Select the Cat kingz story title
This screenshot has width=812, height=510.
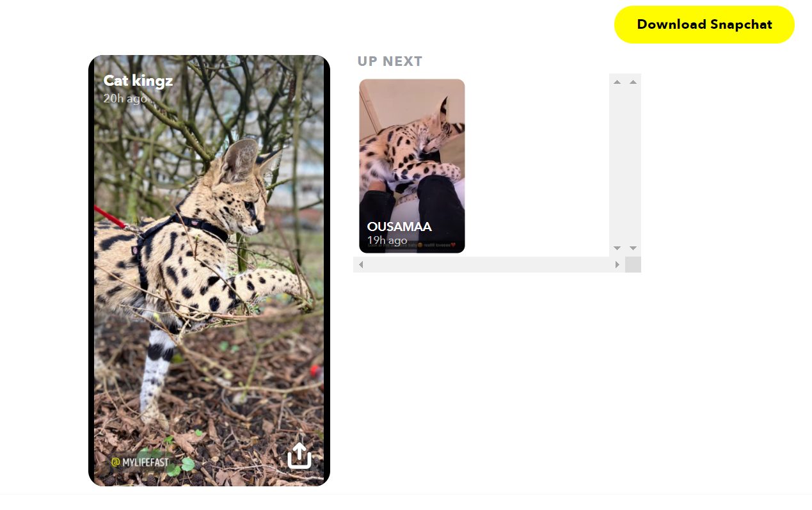point(138,81)
